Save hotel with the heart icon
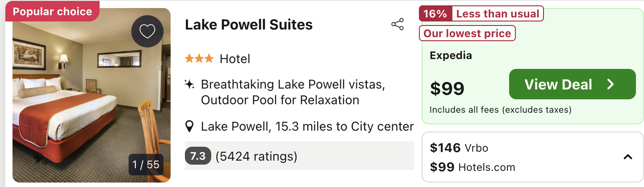Image resolution: width=644 pixels, height=187 pixels. [x=147, y=31]
